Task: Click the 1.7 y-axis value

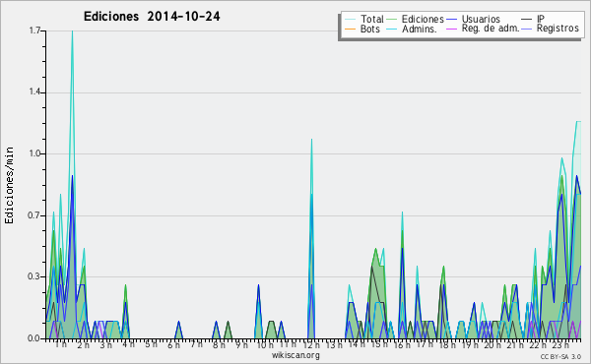Action: 34,30
